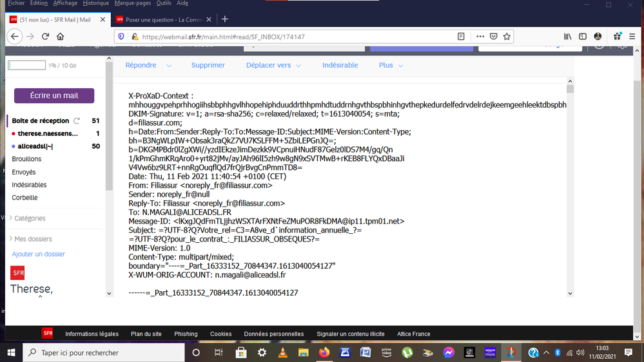Open the Historique menu

pyautogui.click(x=95, y=3)
